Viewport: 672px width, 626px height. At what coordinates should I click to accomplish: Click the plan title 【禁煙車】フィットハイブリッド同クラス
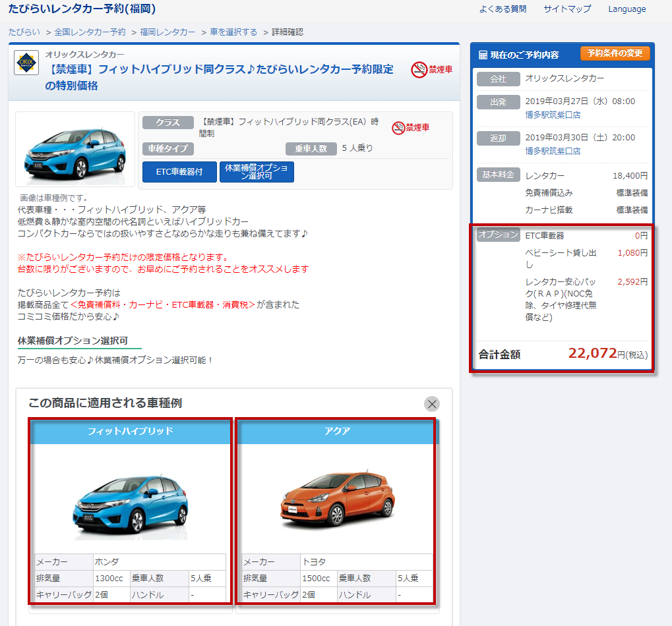(220, 78)
